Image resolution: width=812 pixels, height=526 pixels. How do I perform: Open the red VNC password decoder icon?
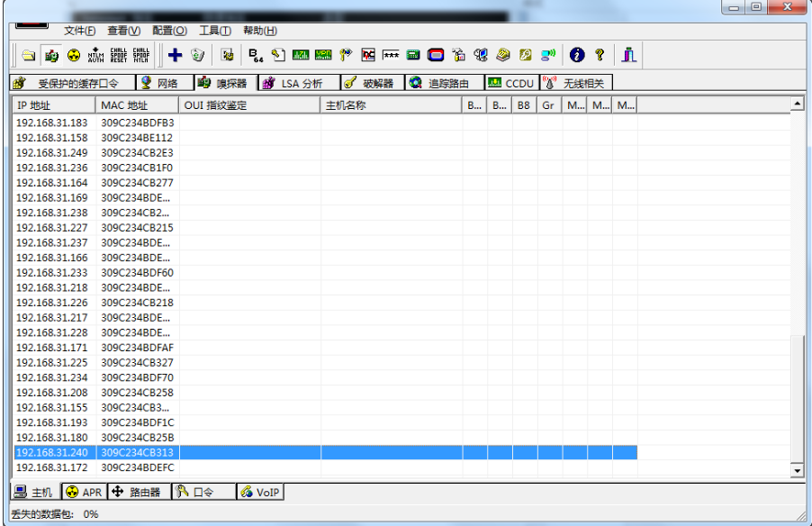[x=368, y=55]
